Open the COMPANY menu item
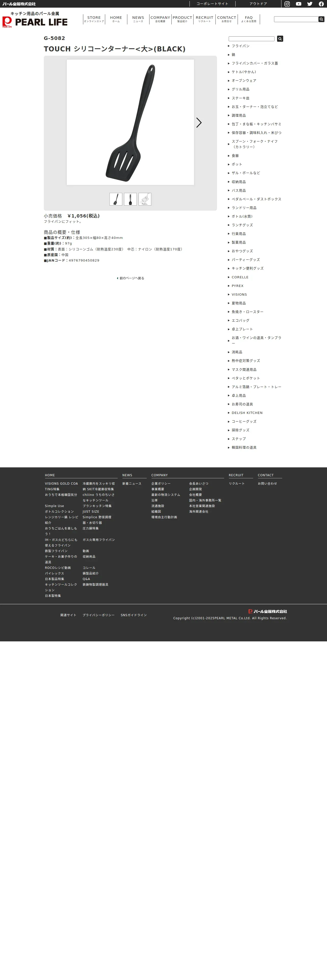327x980 pixels. coord(160,19)
